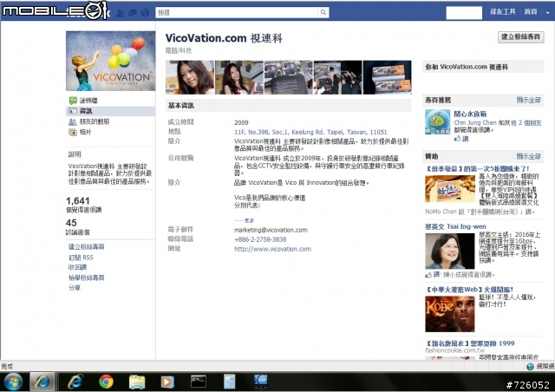Select the 朋友的動態 tab

[95, 121]
